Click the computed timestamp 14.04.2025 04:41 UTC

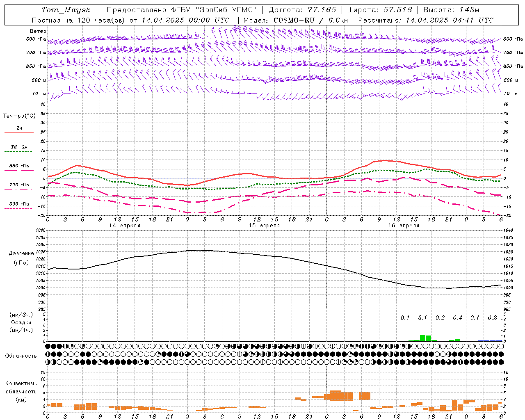click(x=450, y=20)
